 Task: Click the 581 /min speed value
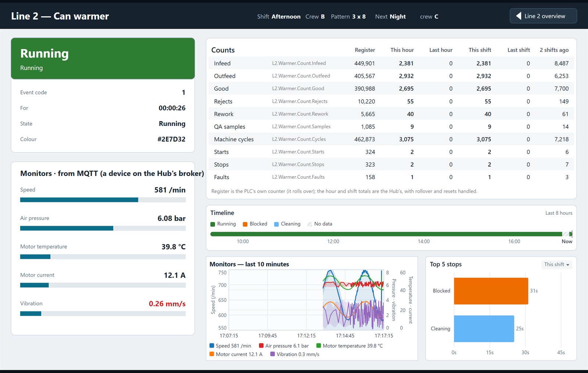click(x=170, y=190)
